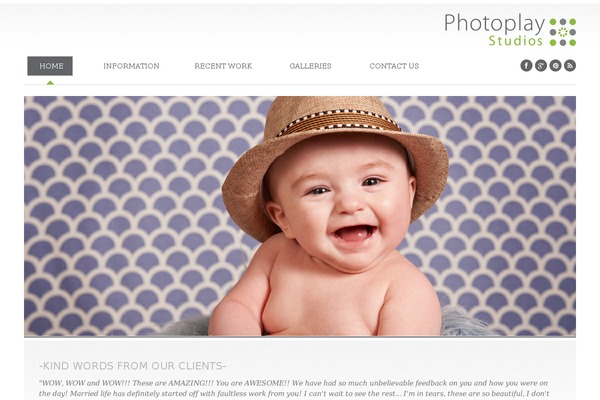Open the Facebook social icon
The width and height of the screenshot is (600, 400).
coord(526,65)
